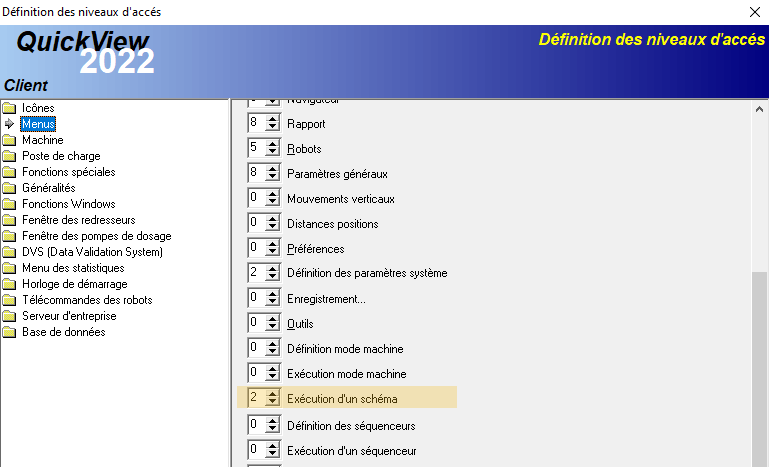This screenshot has width=769, height=467.
Task: Click the Rapport level spinner arrows
Action: (273, 123)
